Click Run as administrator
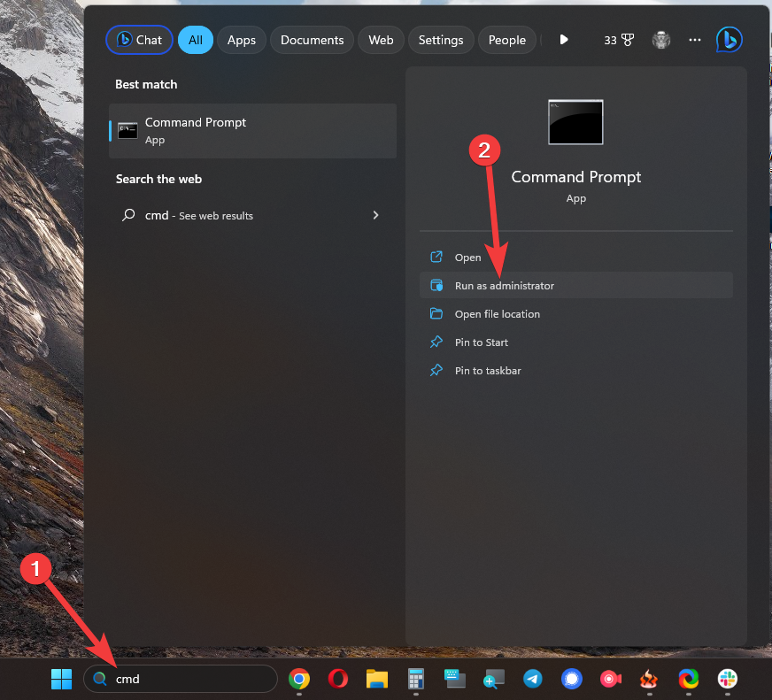The image size is (772, 700). pyautogui.click(x=504, y=286)
